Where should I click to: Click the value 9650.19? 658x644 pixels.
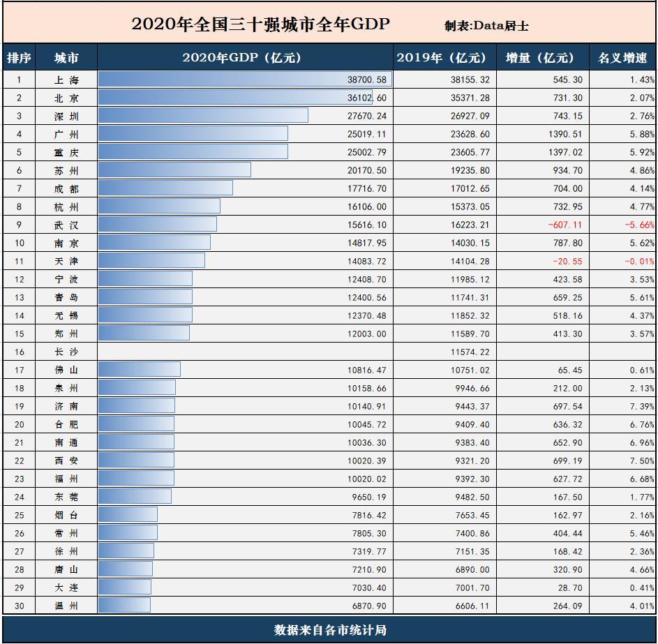coord(369,497)
